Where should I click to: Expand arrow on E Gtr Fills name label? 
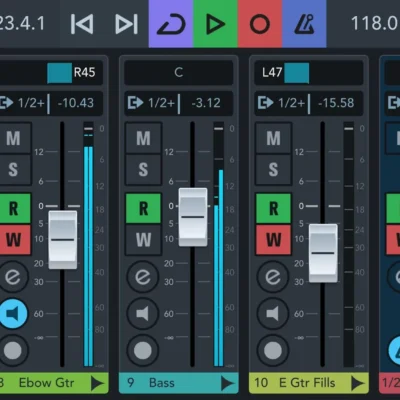pyautogui.click(x=357, y=383)
